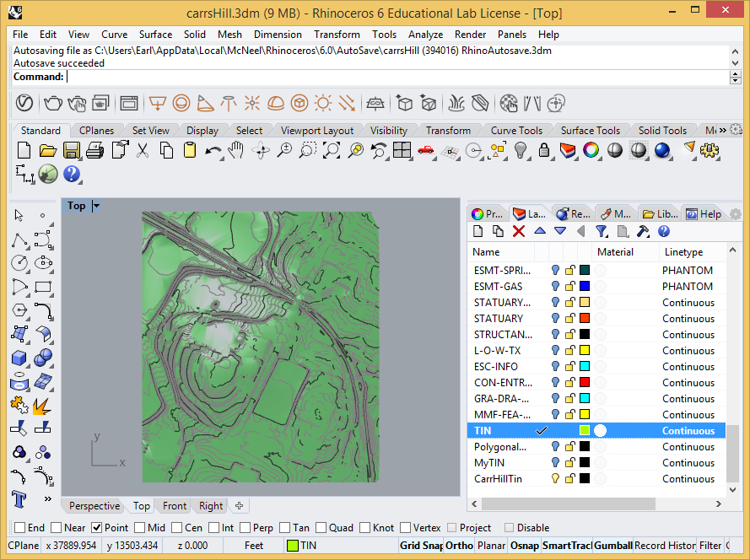Open the Analyze menu
The image size is (750, 560).
(x=425, y=35)
